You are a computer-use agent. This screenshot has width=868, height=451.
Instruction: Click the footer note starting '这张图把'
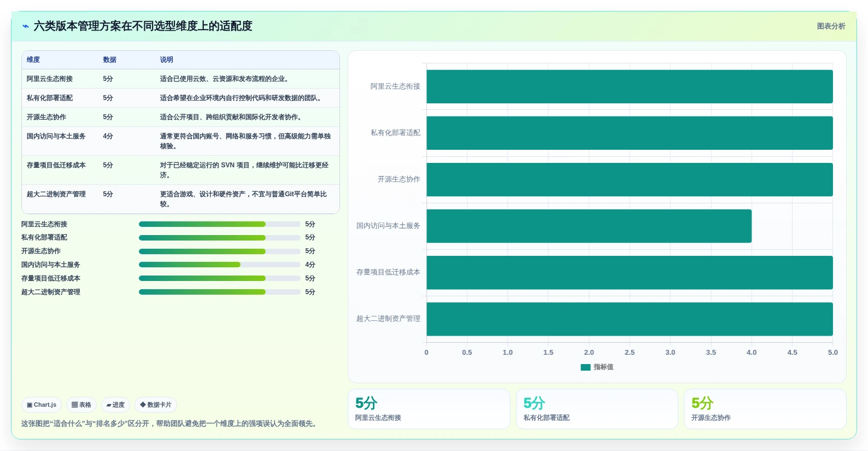pyautogui.click(x=170, y=424)
